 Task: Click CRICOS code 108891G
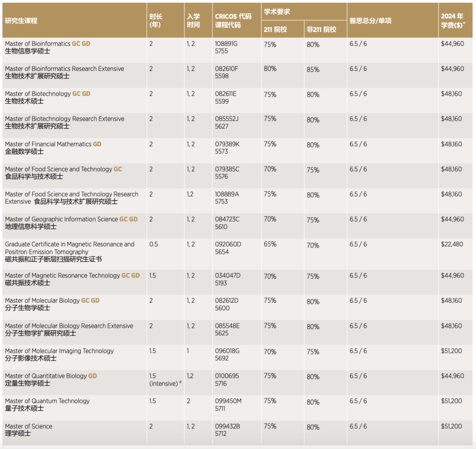pyautogui.click(x=226, y=44)
